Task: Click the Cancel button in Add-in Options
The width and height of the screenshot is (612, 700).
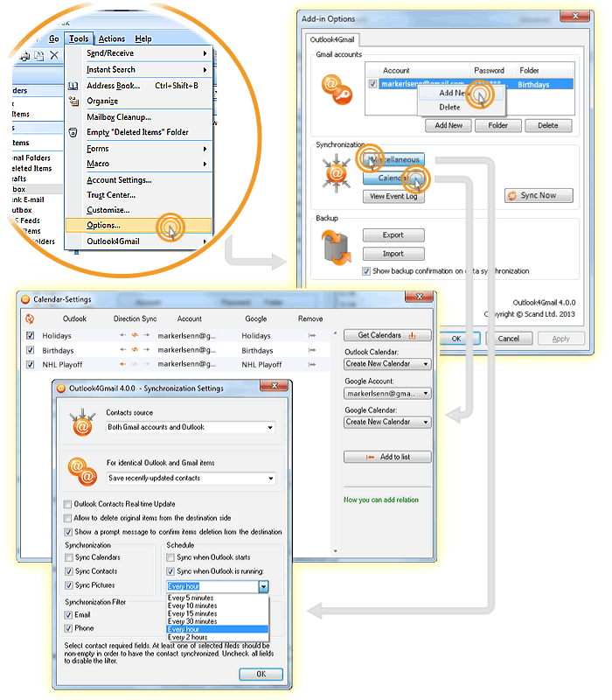Action: (509, 339)
